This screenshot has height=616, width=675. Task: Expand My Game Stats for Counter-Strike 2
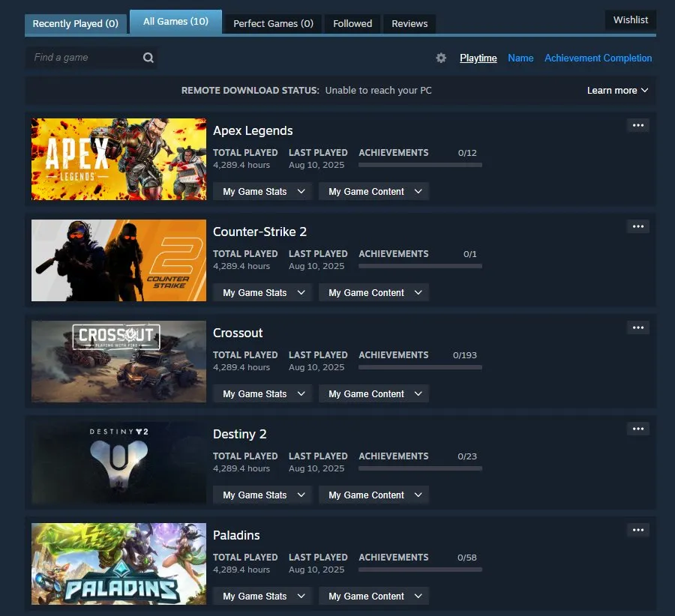click(x=262, y=292)
